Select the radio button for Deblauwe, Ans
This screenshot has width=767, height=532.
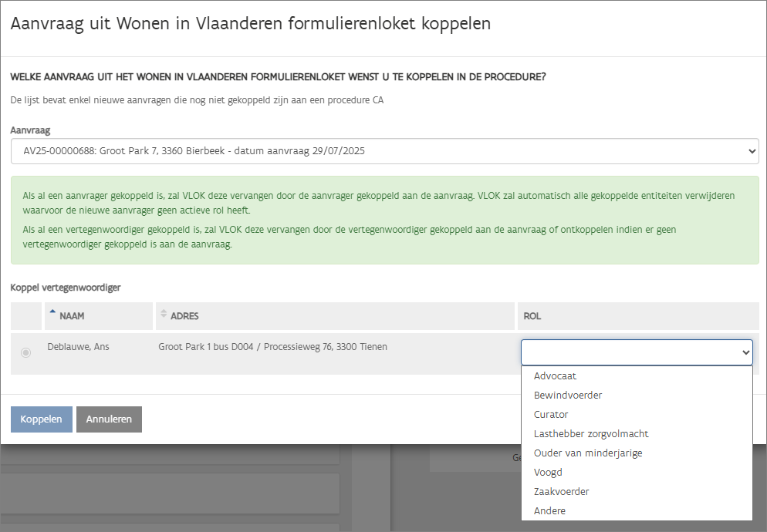pyautogui.click(x=26, y=352)
